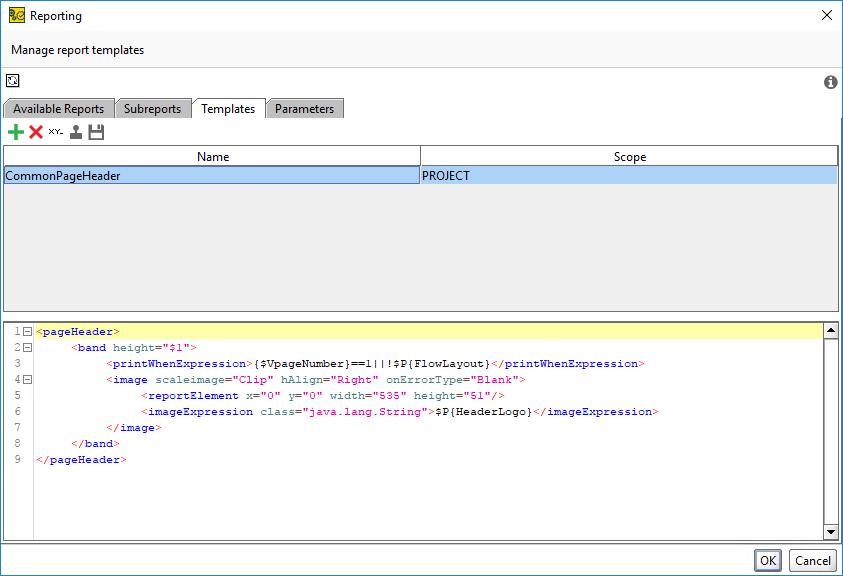Screen dimensions: 843x576
Task: Click the info icon at top right
Action: 830,82
